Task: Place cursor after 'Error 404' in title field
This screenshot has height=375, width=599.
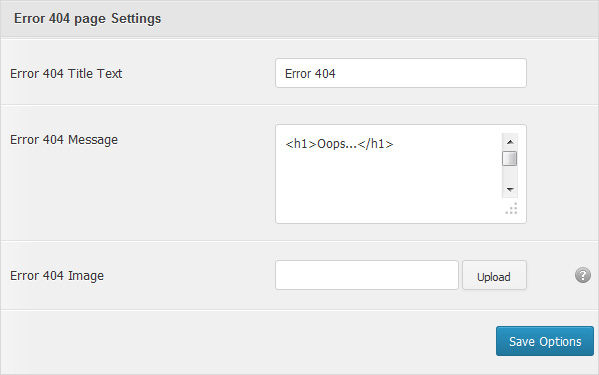Action: point(336,73)
